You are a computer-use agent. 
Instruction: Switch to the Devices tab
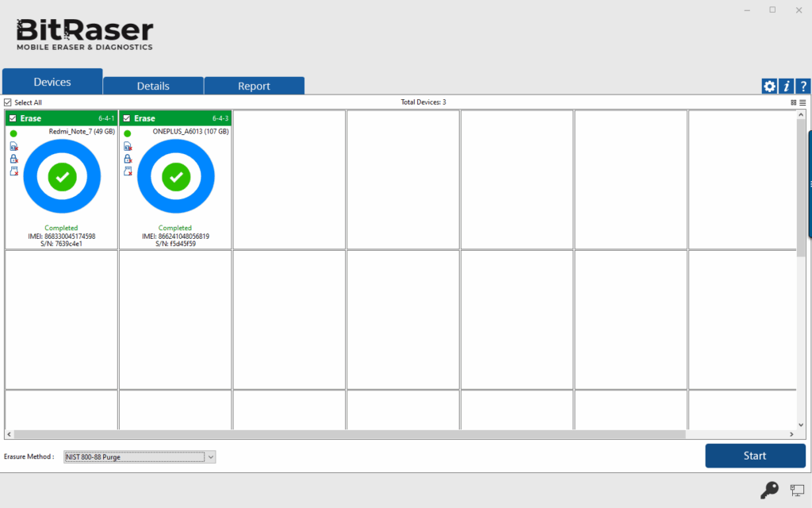[52, 82]
